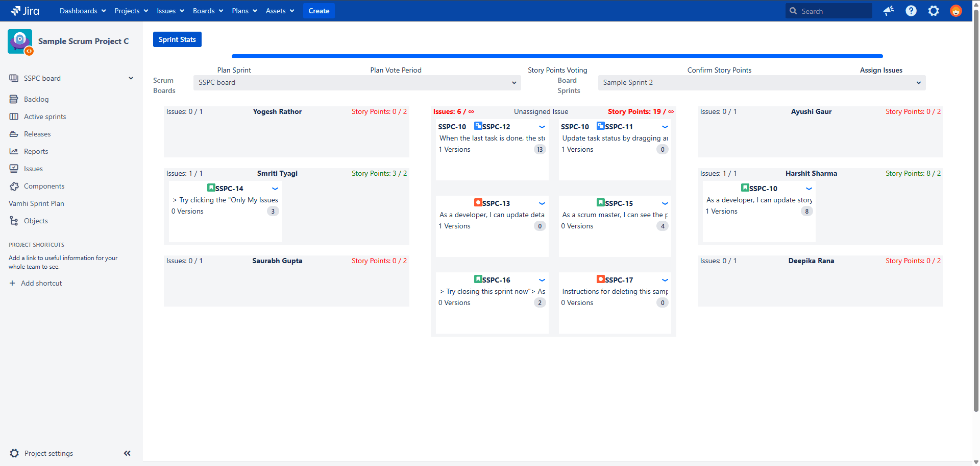Image resolution: width=980 pixels, height=466 pixels.
Task: Open the Dashboards menu
Action: pyautogui.click(x=83, y=11)
